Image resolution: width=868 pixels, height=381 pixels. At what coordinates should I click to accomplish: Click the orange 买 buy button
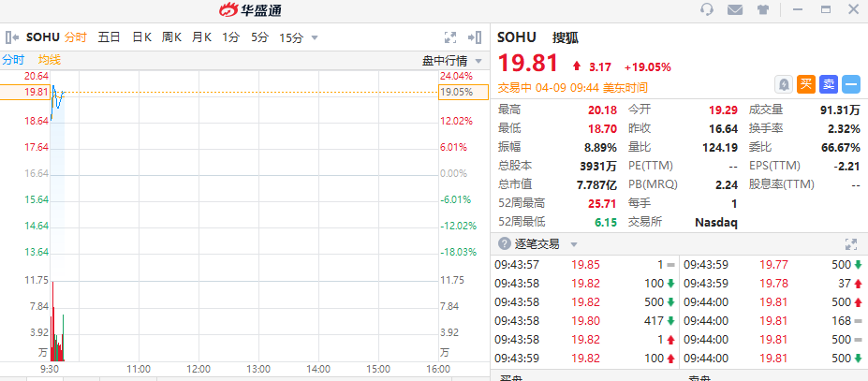[806, 84]
